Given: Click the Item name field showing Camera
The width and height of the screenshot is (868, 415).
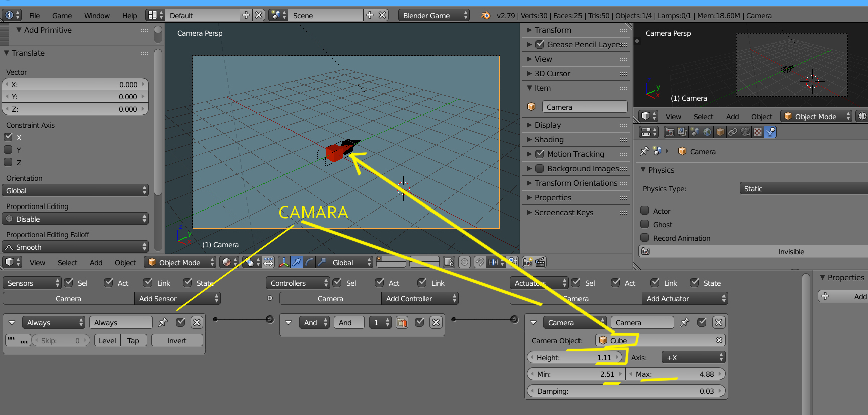Looking at the screenshot, I should [x=585, y=107].
